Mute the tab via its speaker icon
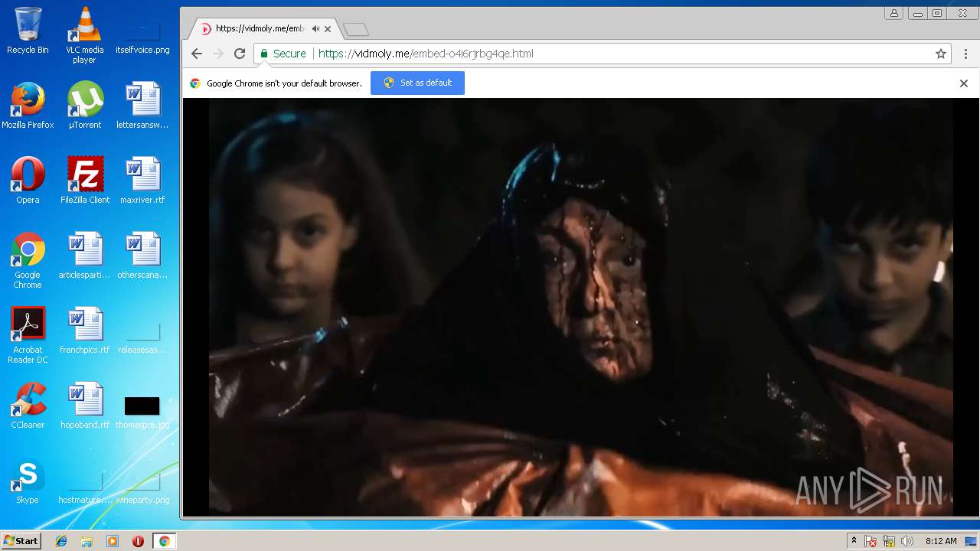This screenshot has height=551, width=980. tap(315, 28)
